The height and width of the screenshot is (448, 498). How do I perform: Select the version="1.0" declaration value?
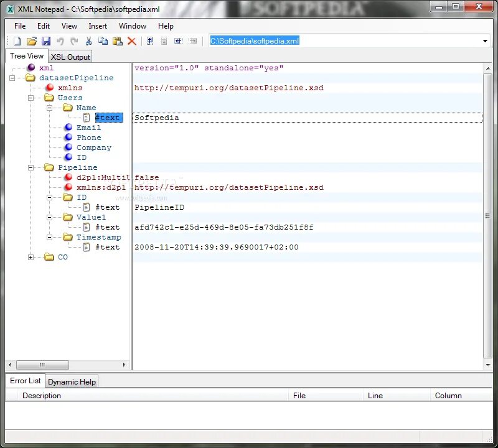pos(209,68)
